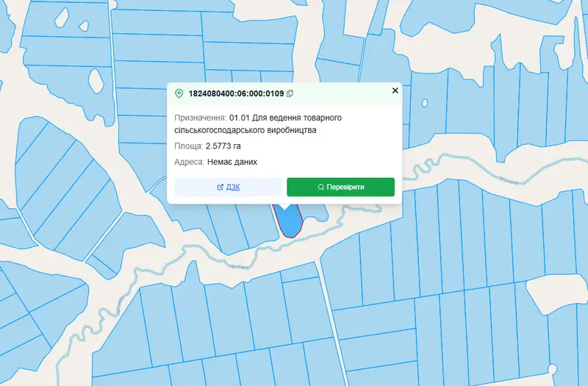
Task: Close the parcel info popup
Action: point(395,90)
